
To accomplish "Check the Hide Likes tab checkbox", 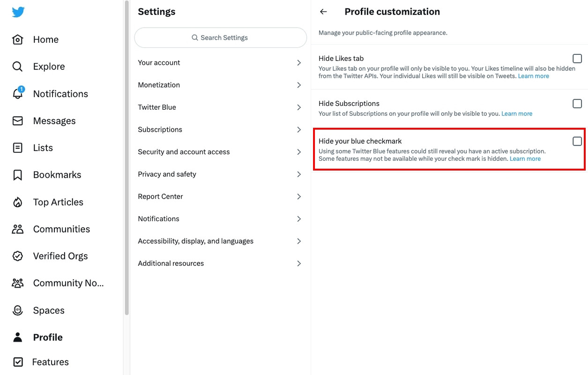I will coord(577,59).
